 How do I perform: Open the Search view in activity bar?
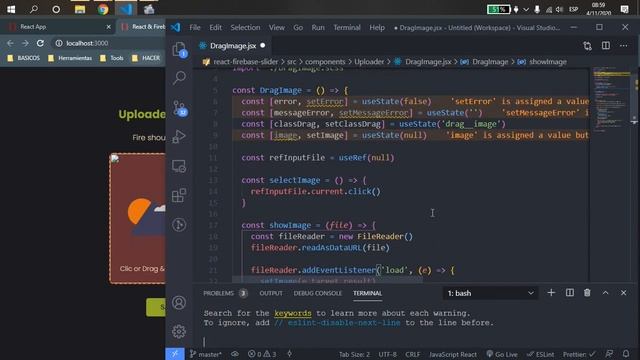click(179, 78)
